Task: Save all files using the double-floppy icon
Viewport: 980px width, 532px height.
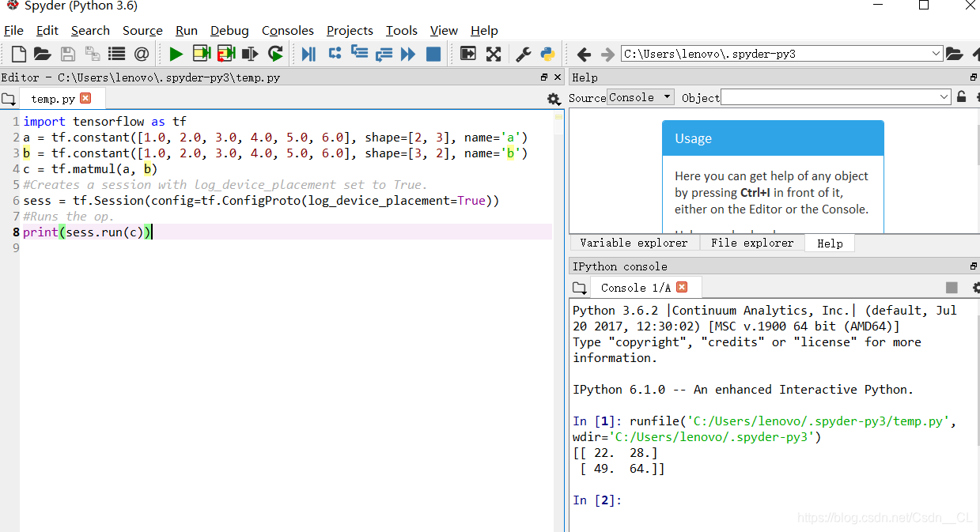Action: click(93, 54)
